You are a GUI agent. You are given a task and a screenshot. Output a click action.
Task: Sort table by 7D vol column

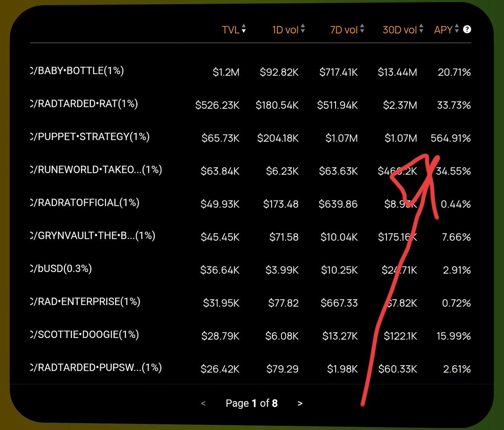coord(347,30)
